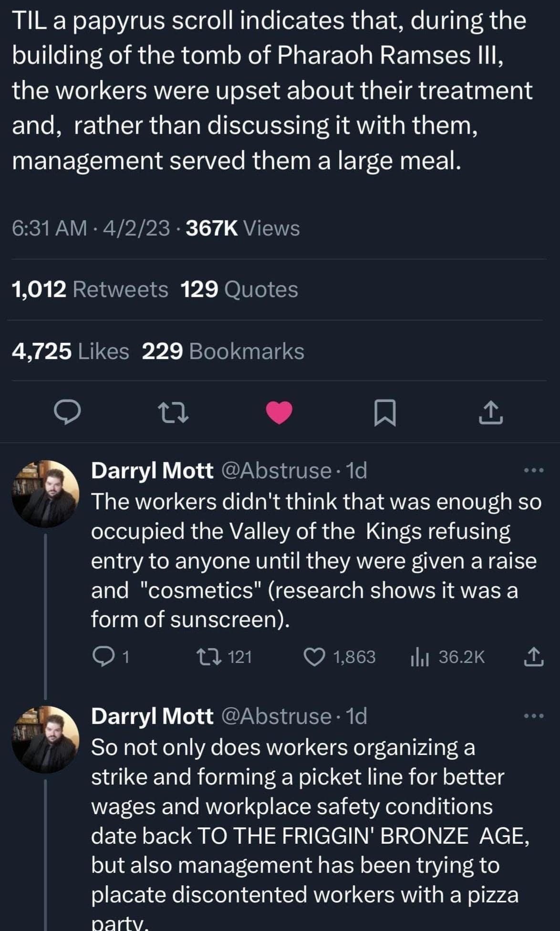The image size is (560, 931).
Task: Open Darryl Mott's avatar on first reply
Action: pyautogui.click(x=45, y=494)
